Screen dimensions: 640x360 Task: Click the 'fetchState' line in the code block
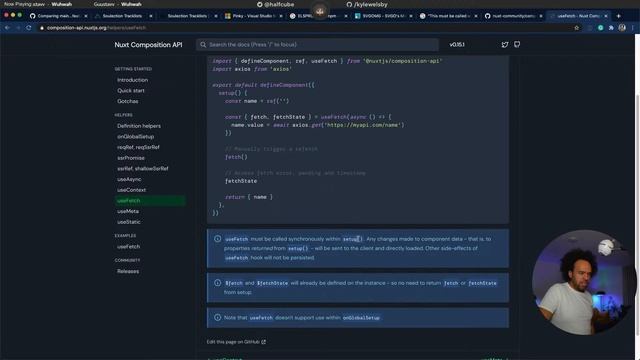pos(241,181)
